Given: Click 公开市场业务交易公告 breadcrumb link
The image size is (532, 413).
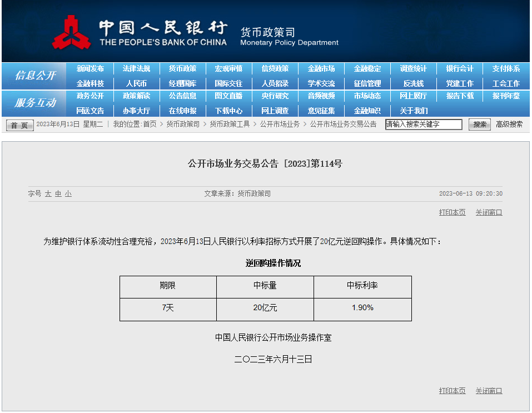Looking at the screenshot, I should click(x=343, y=125).
